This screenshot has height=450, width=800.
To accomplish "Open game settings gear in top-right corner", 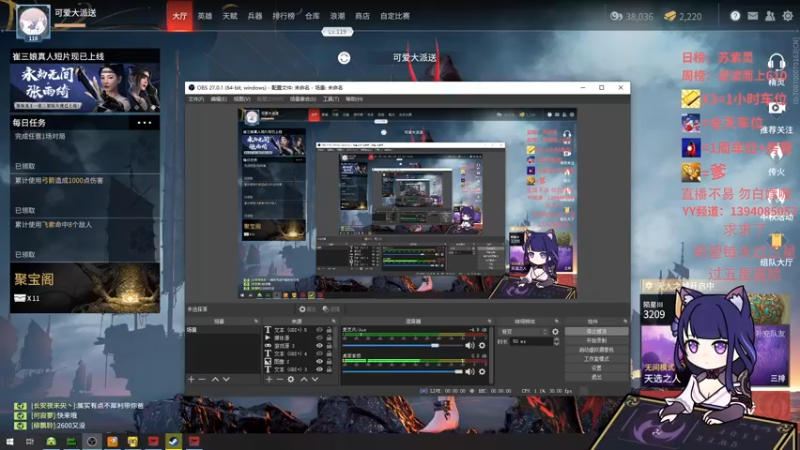I will pos(788,16).
